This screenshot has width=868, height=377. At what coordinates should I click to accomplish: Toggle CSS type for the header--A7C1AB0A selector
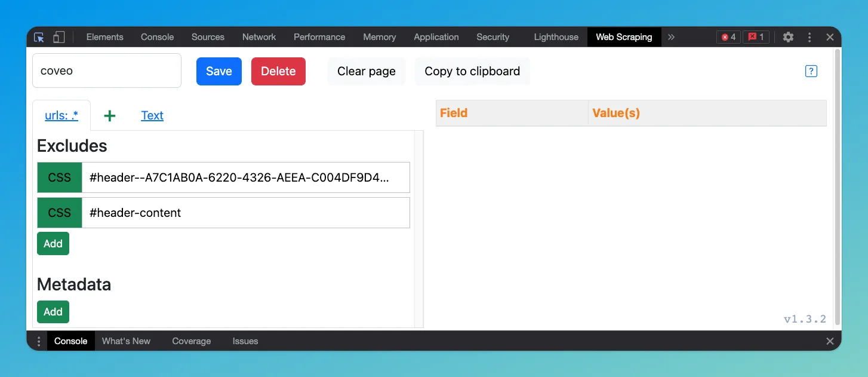click(60, 177)
